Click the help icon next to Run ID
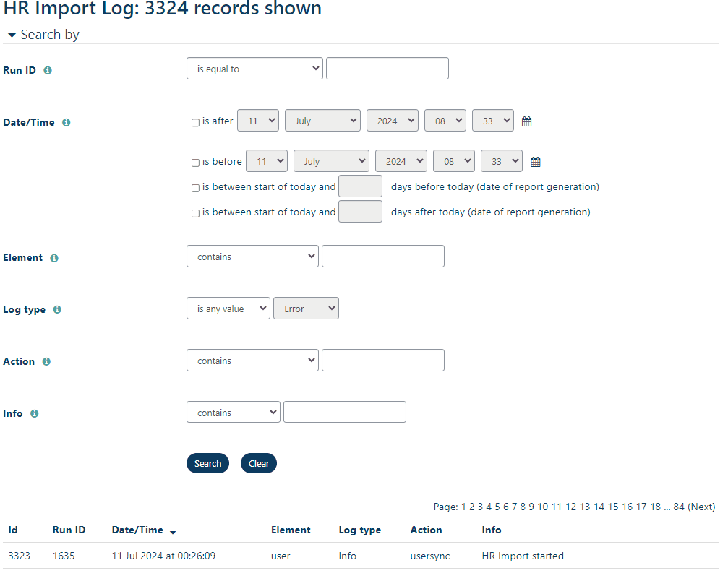Image resolution: width=728 pixels, height=573 pixels. tap(48, 71)
